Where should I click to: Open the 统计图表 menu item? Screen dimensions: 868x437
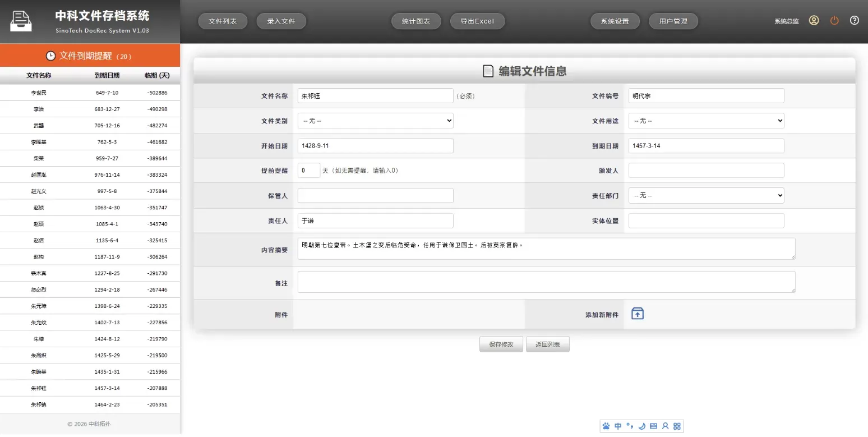[x=416, y=21]
